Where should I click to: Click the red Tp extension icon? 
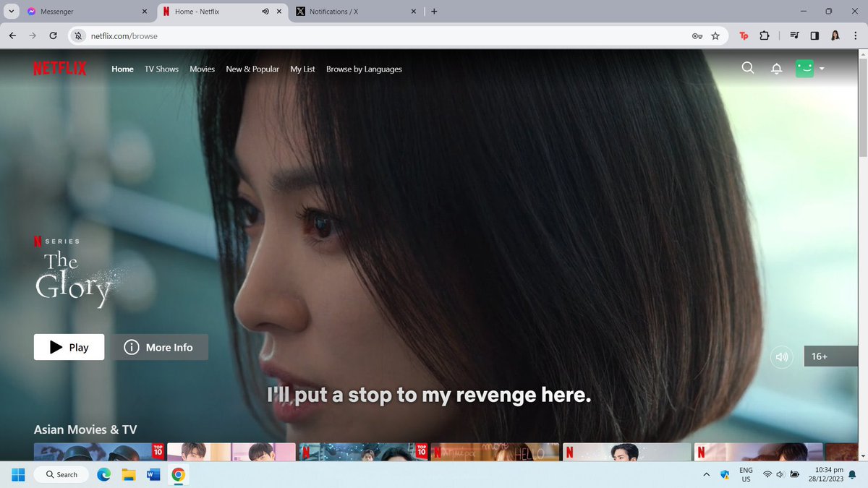tap(744, 35)
